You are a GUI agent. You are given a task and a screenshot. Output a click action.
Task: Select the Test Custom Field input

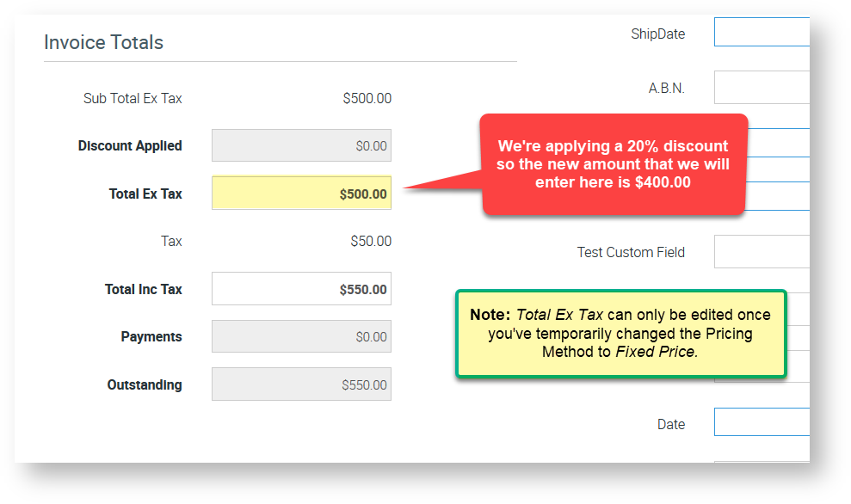pyautogui.click(x=762, y=252)
